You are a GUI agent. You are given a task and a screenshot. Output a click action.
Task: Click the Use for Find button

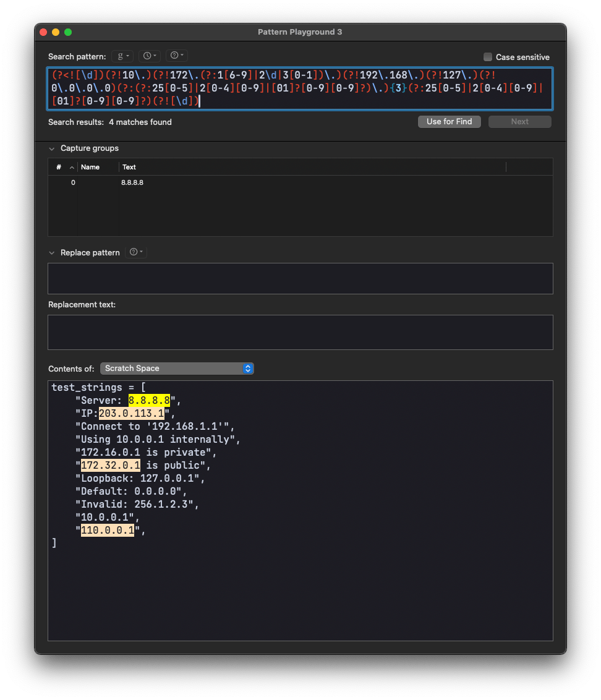tap(449, 121)
